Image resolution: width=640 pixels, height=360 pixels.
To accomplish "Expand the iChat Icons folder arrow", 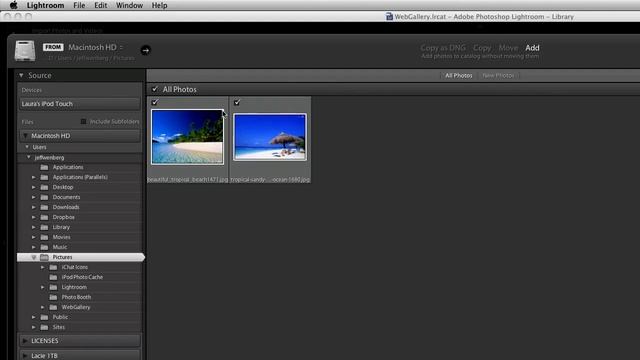I will click(43, 267).
